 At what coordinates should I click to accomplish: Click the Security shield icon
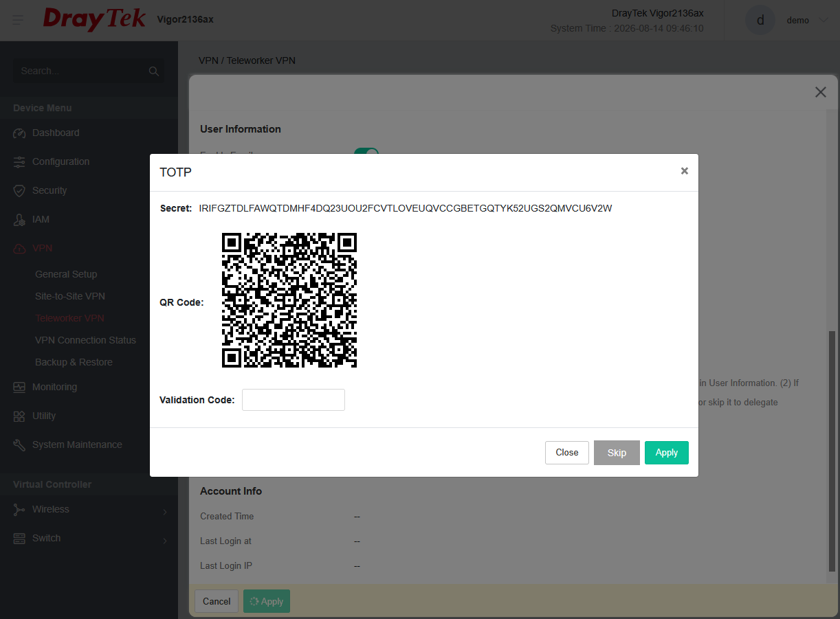click(x=19, y=191)
